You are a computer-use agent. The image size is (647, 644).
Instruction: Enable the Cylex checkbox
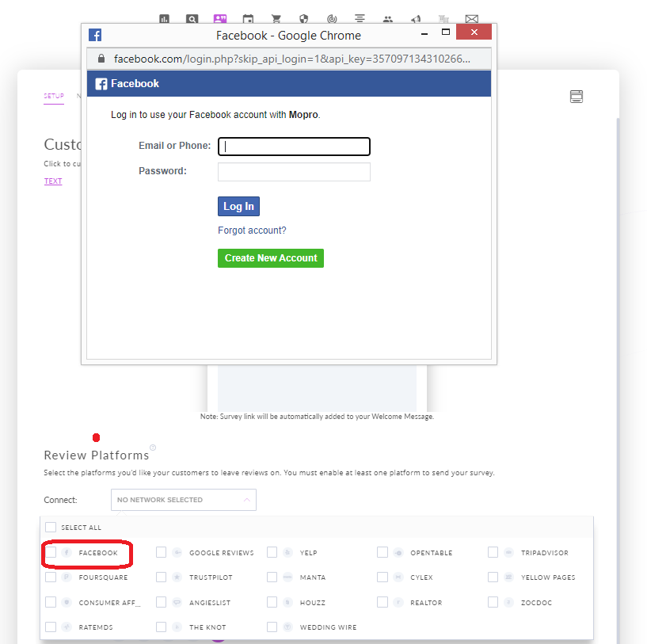pyautogui.click(x=382, y=577)
